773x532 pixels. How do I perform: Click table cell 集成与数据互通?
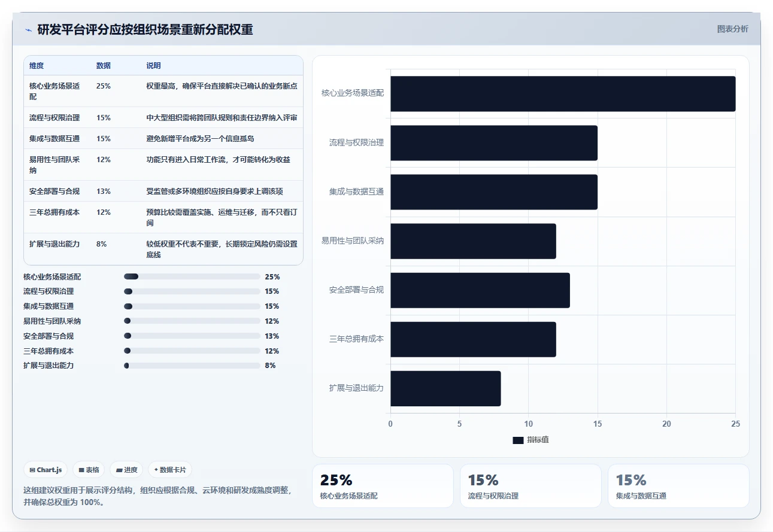click(54, 139)
